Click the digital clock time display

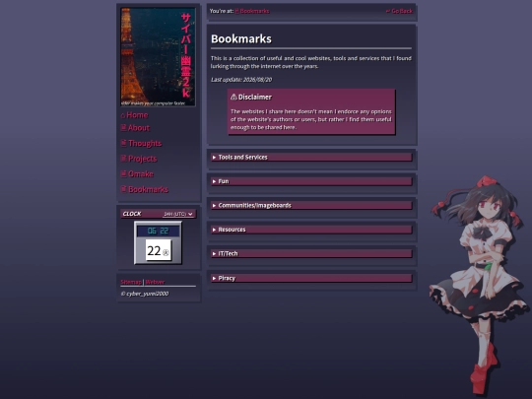click(x=158, y=232)
